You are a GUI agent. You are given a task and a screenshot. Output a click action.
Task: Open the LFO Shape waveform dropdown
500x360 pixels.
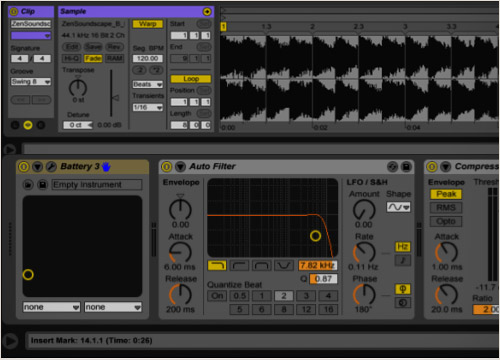pyautogui.click(x=398, y=207)
